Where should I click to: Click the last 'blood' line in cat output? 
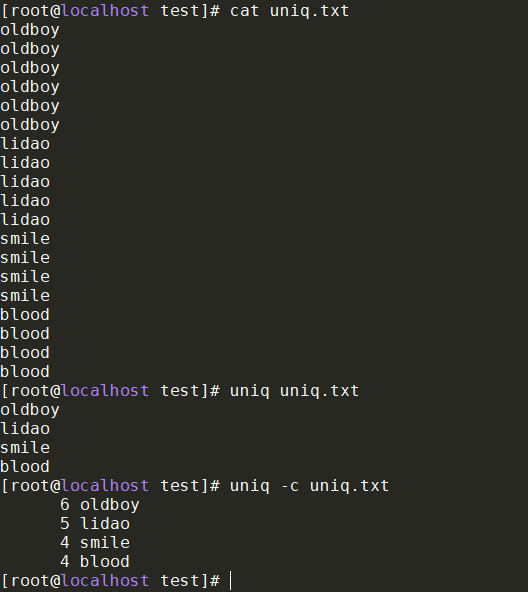[25, 372]
